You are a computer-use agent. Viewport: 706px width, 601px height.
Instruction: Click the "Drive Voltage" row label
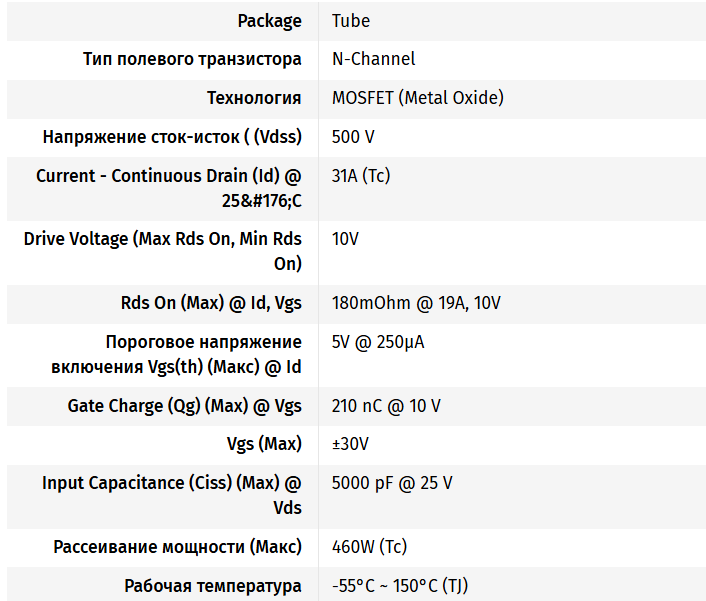(x=162, y=251)
